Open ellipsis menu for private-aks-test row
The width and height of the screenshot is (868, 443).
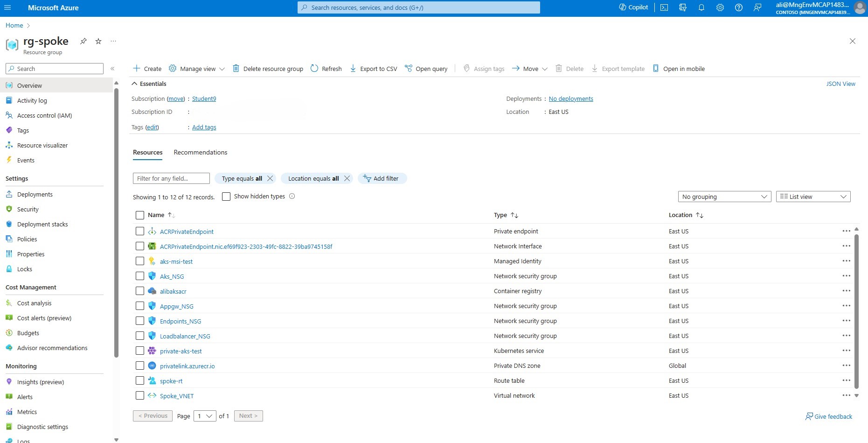[x=847, y=351]
